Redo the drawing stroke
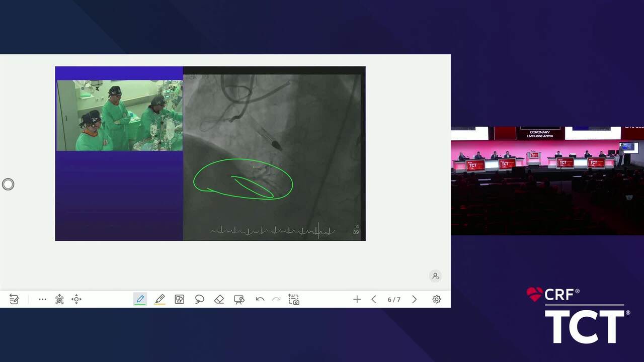This screenshot has height=362, width=644. pyautogui.click(x=276, y=299)
